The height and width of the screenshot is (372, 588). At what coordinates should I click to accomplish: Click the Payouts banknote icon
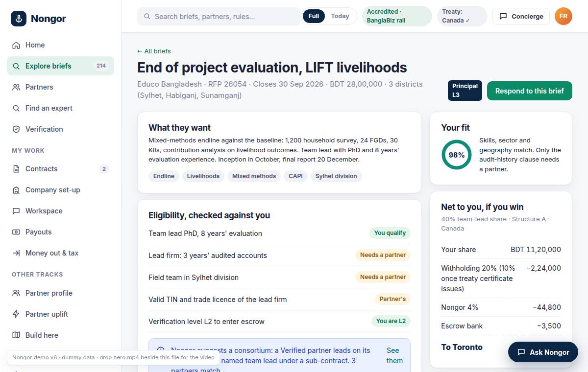(x=16, y=232)
